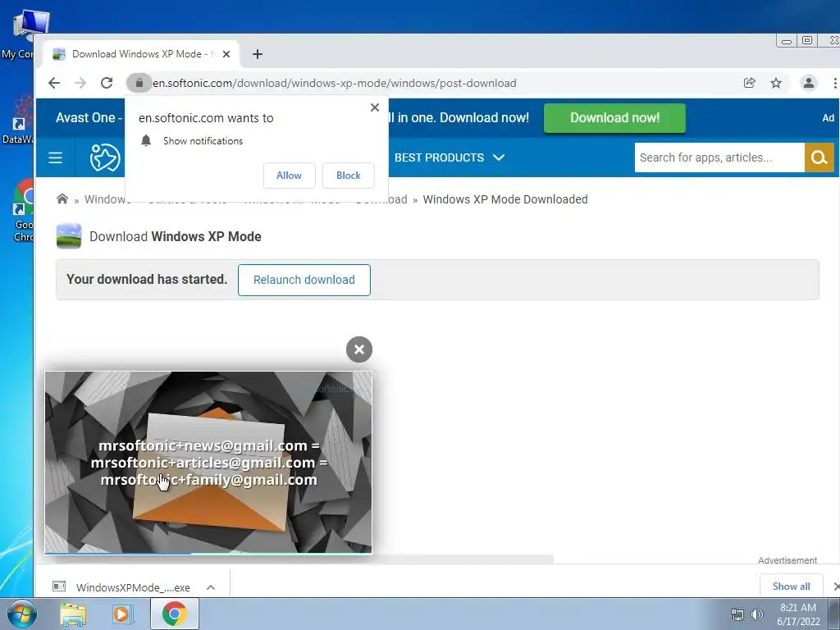Click the Windows breadcrumb link
Viewport: 840px width, 630px height.
(x=106, y=199)
